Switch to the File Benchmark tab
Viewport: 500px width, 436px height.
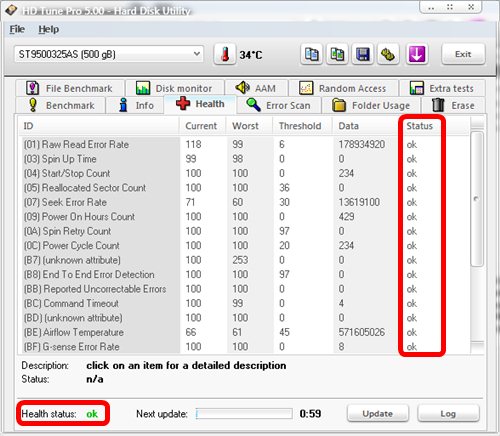[70, 88]
